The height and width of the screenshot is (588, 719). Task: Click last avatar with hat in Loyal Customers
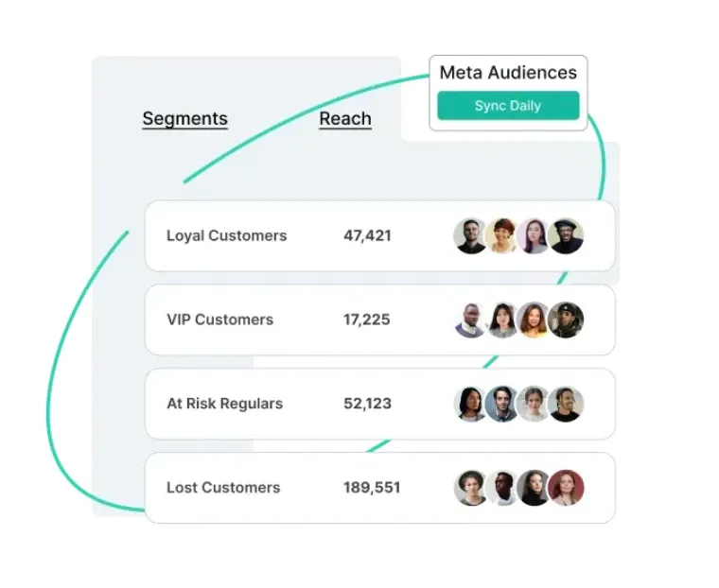pyautogui.click(x=566, y=235)
